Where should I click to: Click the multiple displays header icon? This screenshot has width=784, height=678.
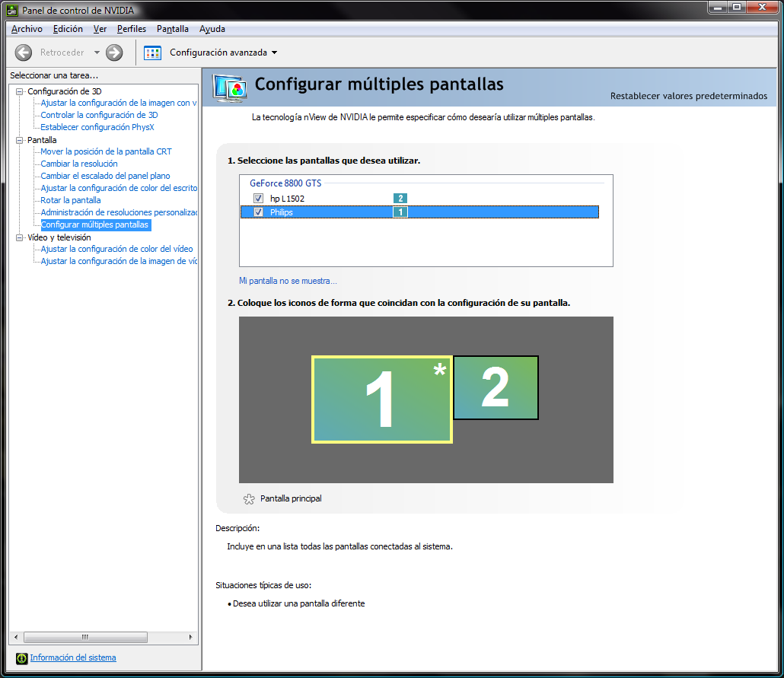point(230,88)
